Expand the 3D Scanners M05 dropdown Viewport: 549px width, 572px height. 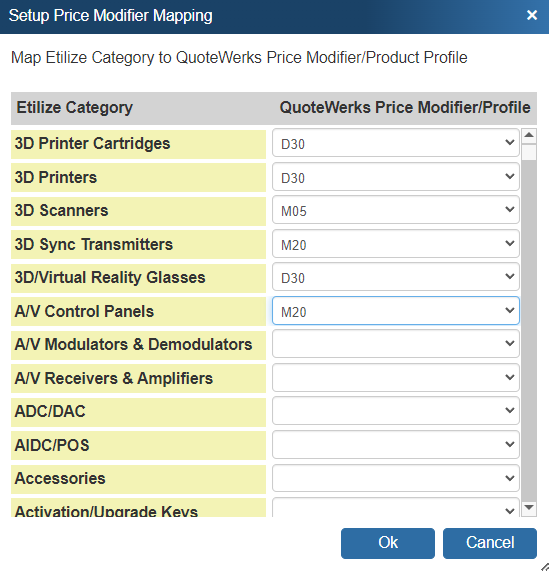click(396, 210)
